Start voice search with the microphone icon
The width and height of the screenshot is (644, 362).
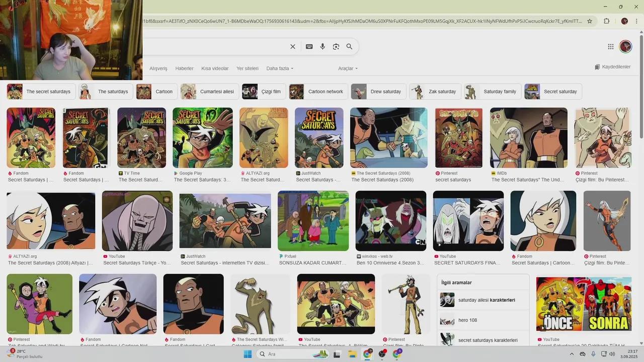323,47
